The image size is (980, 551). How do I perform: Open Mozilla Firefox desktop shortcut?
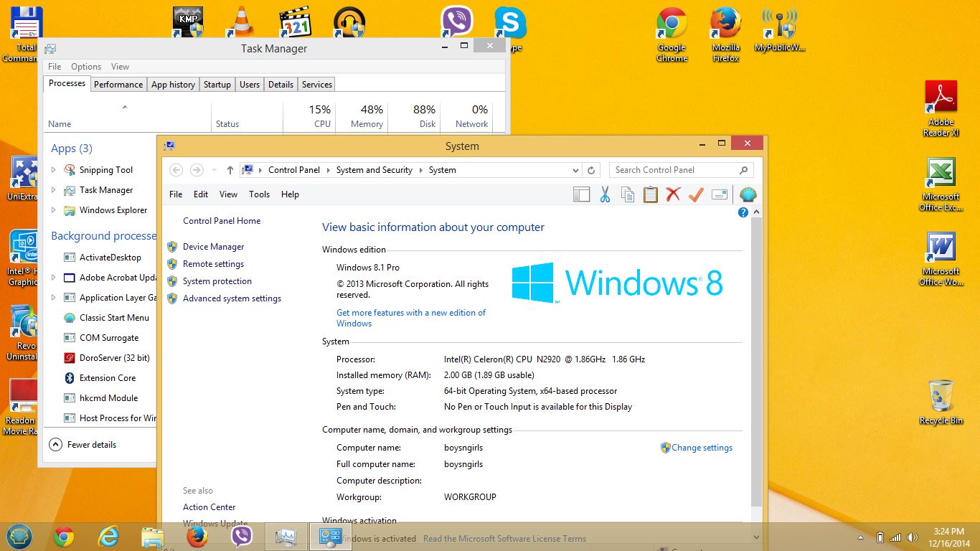725,35
